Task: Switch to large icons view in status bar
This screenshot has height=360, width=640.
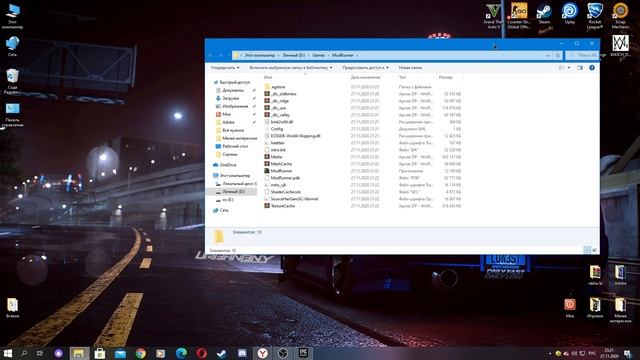Action: point(594,250)
